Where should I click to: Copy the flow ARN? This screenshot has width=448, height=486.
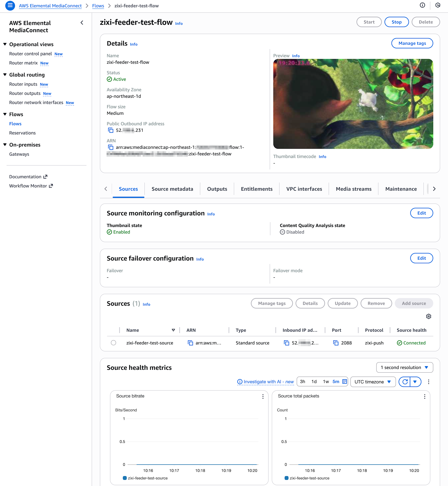click(111, 147)
